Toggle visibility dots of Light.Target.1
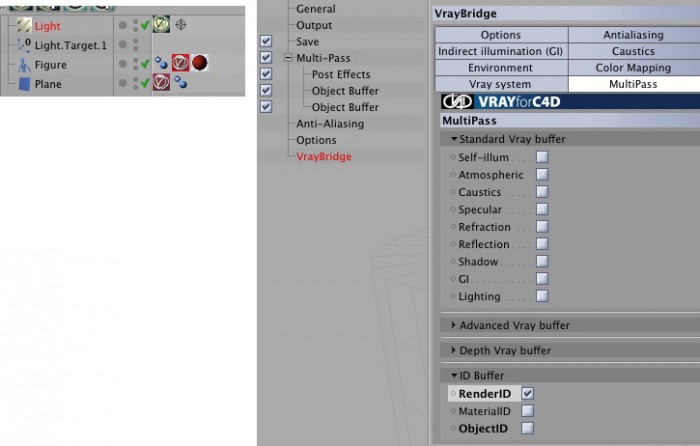This screenshot has height=446, width=700. 136,45
